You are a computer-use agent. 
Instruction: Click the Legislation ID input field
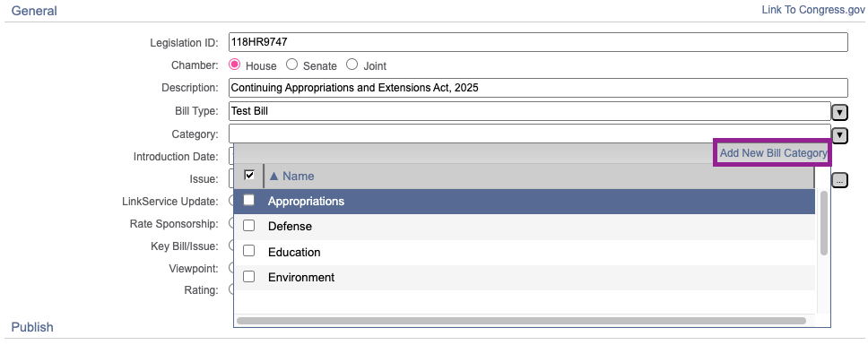538,43
